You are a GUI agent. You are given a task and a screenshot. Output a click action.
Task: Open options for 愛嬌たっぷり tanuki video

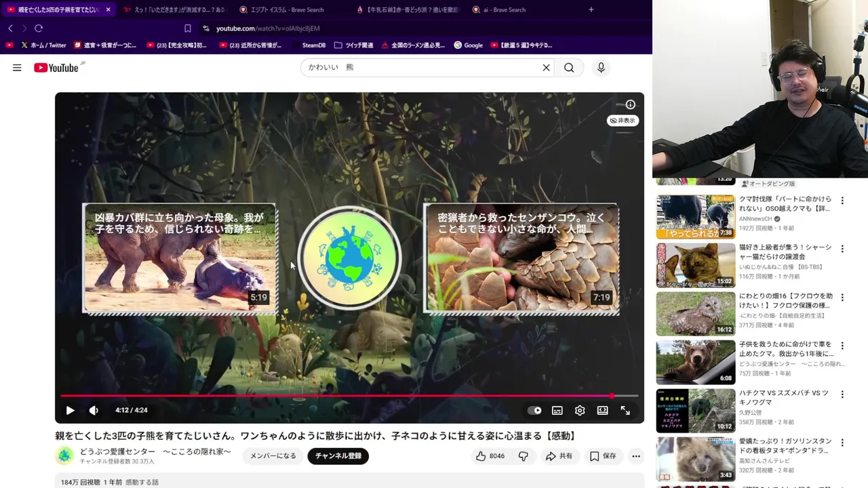[x=842, y=443]
